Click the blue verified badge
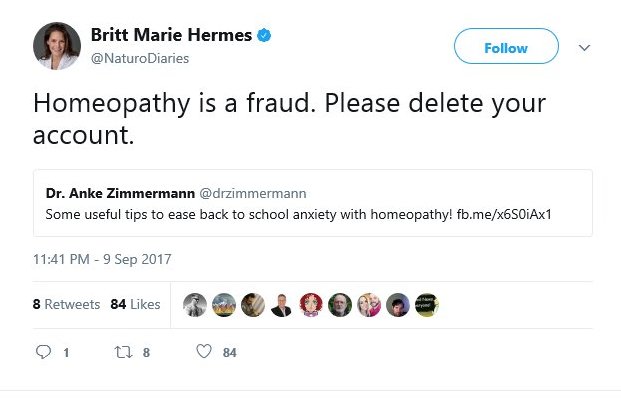Viewport: 621px width, 398px height. pyautogui.click(x=264, y=35)
